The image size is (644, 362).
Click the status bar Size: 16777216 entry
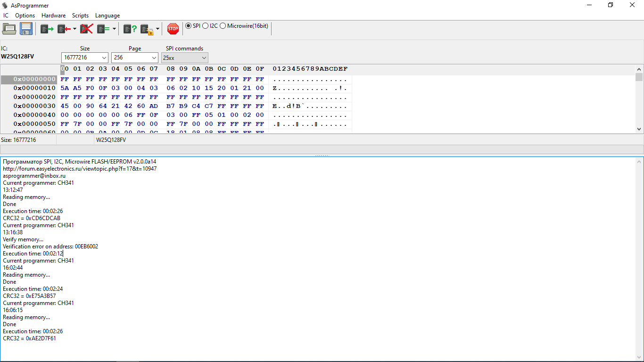(x=18, y=140)
